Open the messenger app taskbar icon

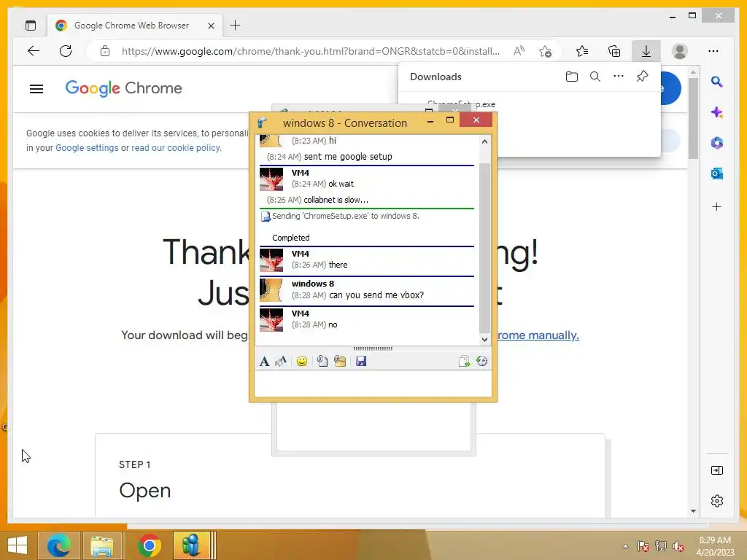192,545
